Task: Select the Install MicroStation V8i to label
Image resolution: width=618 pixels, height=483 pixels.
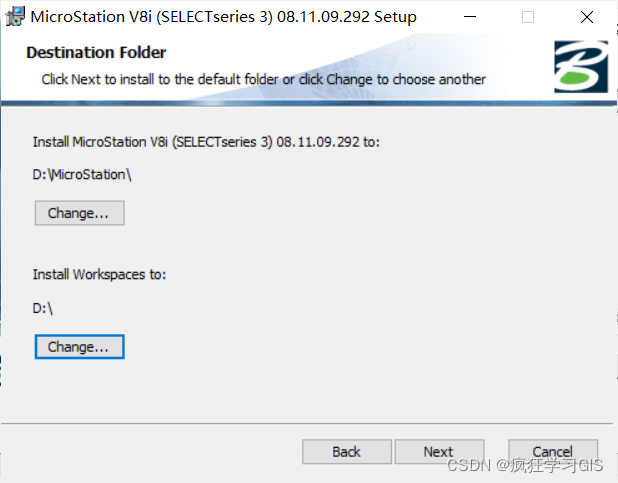Action: [x=206, y=142]
